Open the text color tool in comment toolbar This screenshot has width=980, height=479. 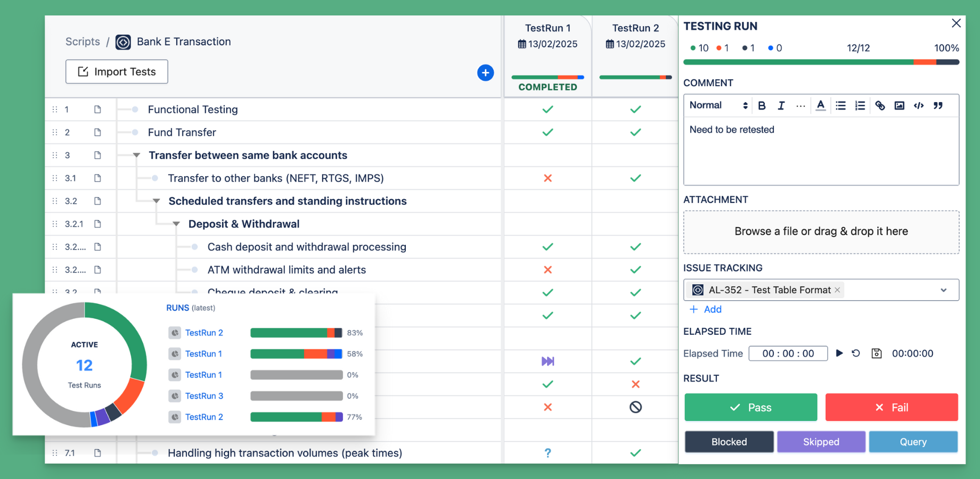tap(820, 105)
